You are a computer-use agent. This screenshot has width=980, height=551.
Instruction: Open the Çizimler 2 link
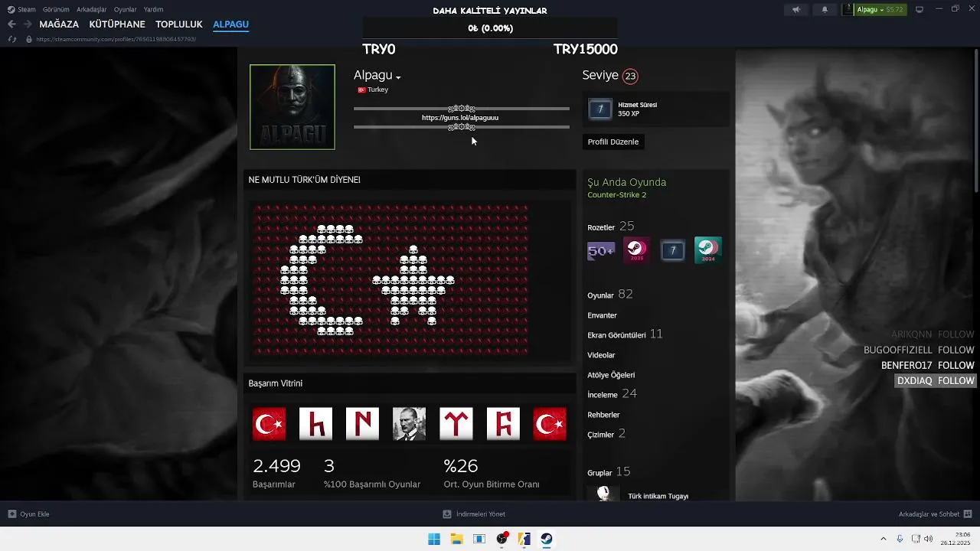tap(606, 434)
